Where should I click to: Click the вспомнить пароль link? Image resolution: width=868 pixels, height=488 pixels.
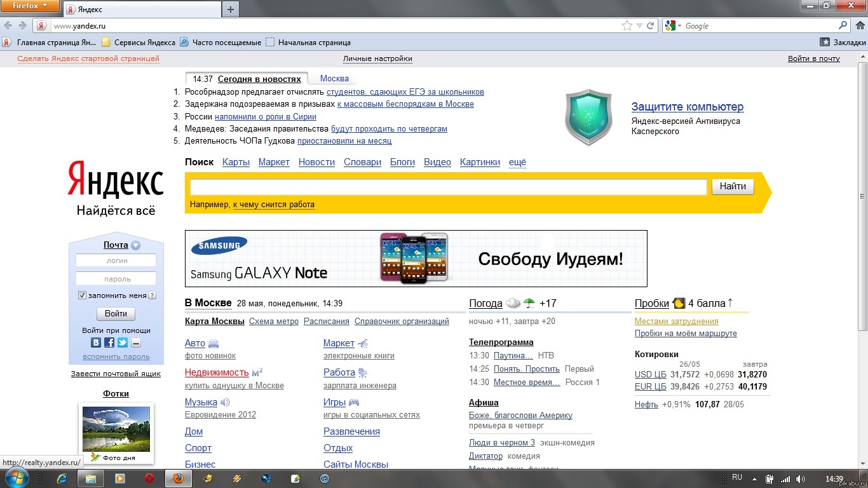[x=116, y=356]
